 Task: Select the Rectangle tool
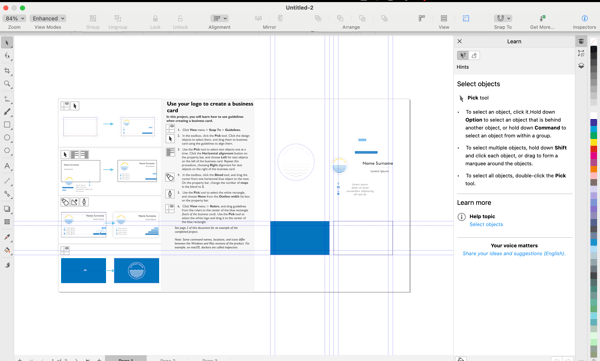tap(7, 125)
